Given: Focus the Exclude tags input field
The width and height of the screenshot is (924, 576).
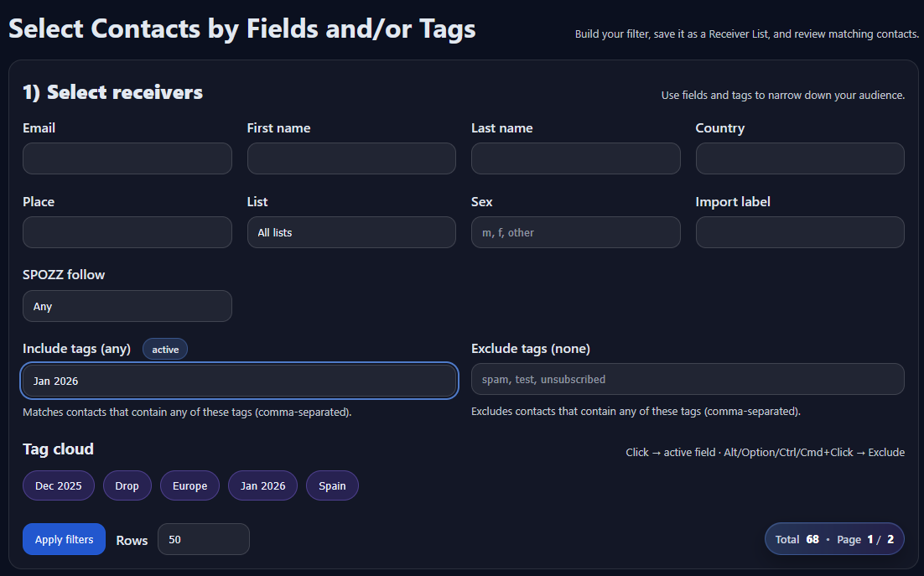Looking at the screenshot, I should click(688, 379).
